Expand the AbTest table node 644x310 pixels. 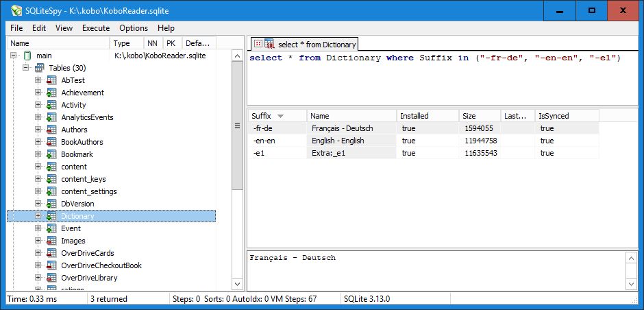coord(38,80)
